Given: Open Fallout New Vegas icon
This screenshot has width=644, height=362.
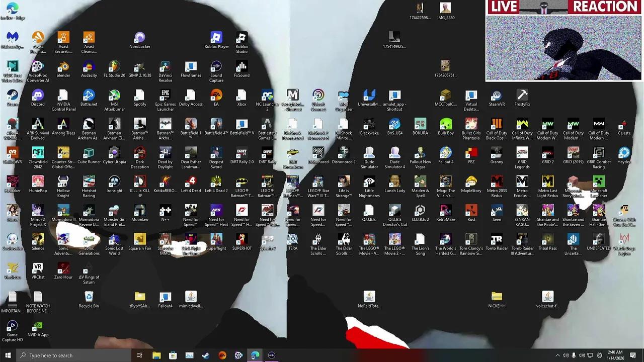Looking at the screenshot, I should tap(420, 158).
